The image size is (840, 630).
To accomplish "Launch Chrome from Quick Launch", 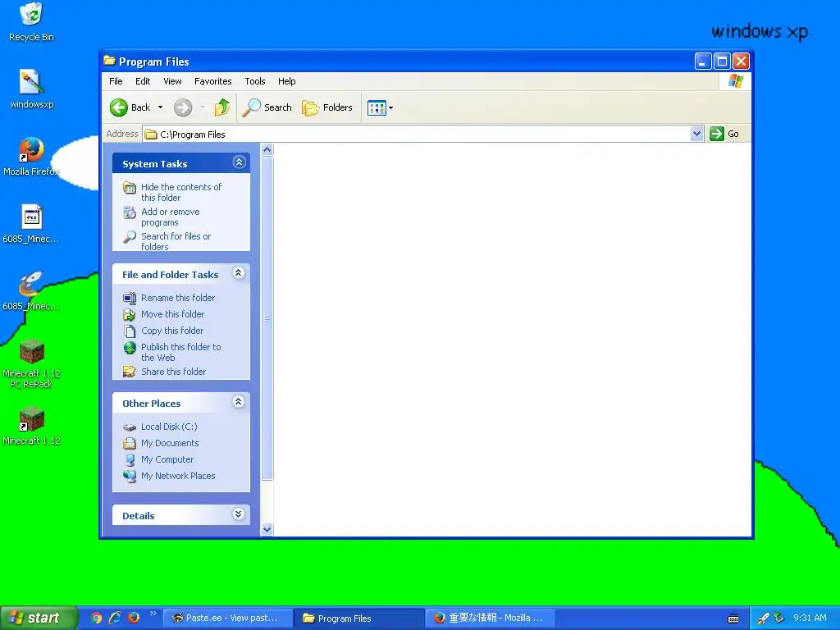I will (97, 618).
